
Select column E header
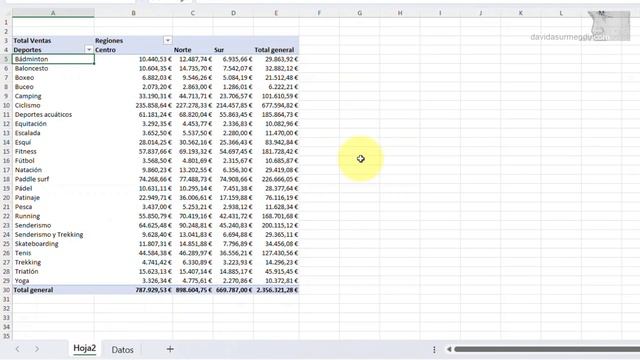(276, 13)
